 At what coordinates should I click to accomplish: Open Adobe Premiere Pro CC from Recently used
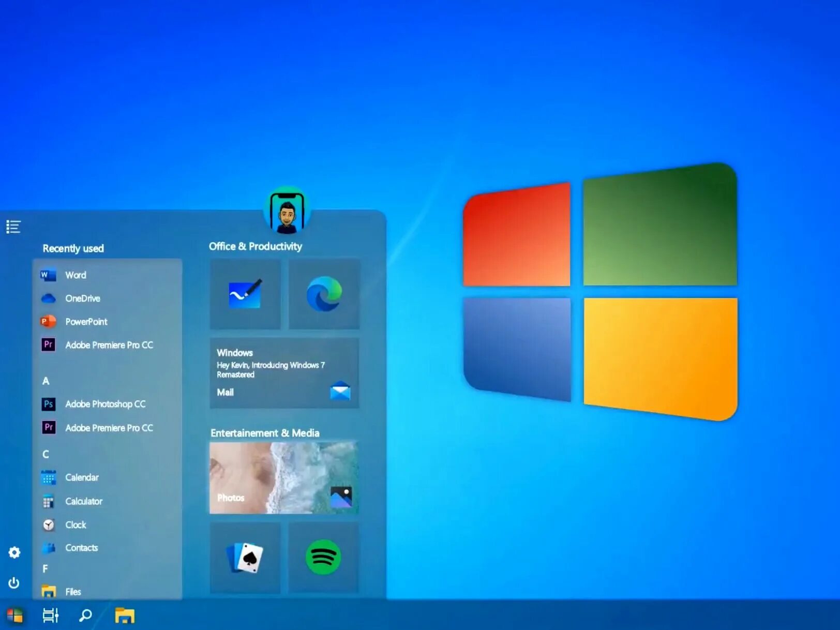click(x=109, y=345)
